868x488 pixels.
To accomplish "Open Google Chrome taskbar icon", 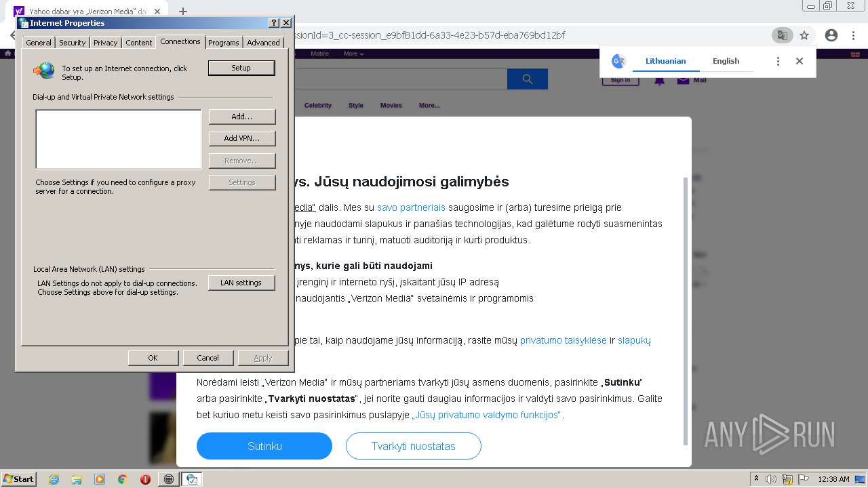I will (123, 479).
